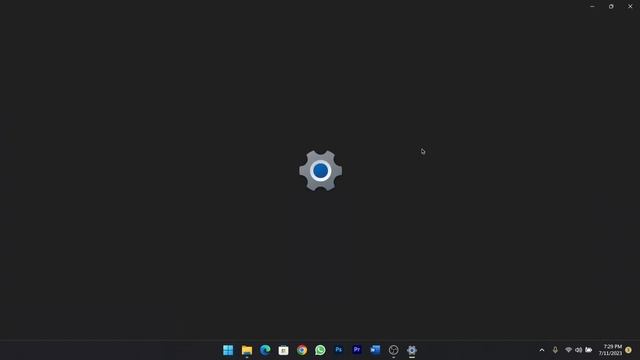Close the Settings window
The image size is (640, 360).
coord(630,6)
